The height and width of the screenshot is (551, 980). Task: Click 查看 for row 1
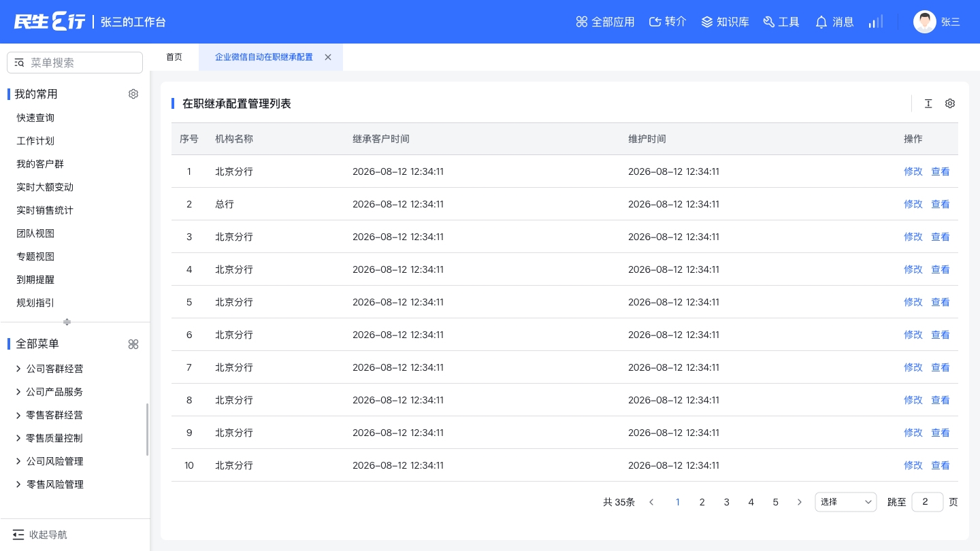941,171
